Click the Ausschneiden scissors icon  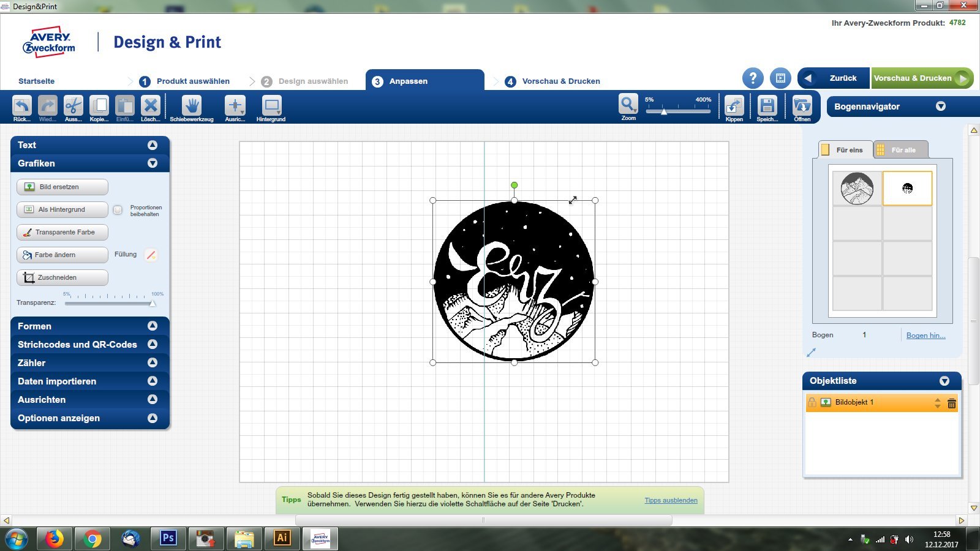tap(73, 106)
